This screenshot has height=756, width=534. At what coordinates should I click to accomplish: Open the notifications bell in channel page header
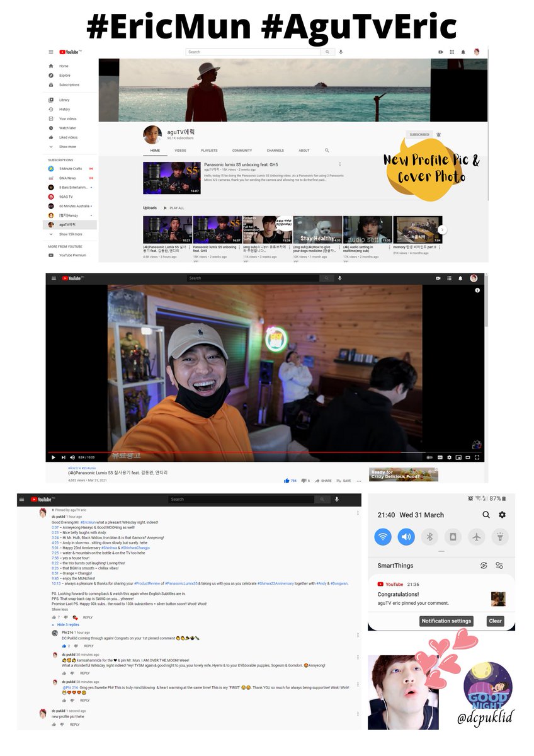tap(463, 52)
